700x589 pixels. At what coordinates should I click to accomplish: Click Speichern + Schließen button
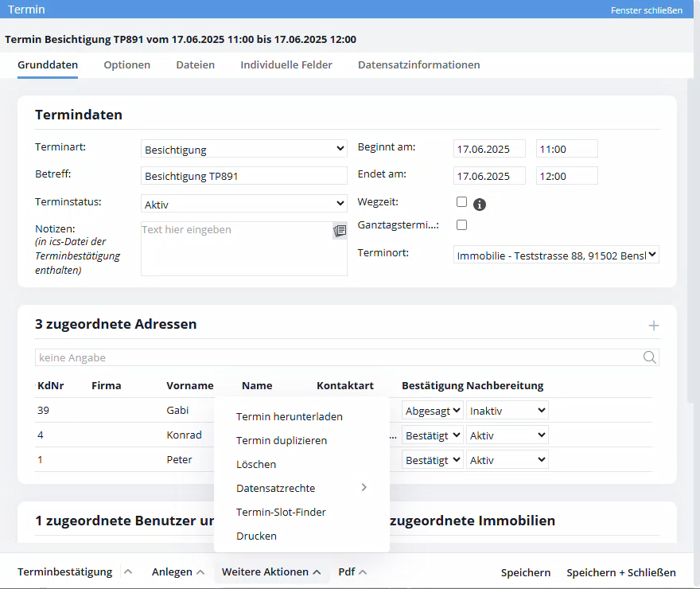[x=621, y=572]
